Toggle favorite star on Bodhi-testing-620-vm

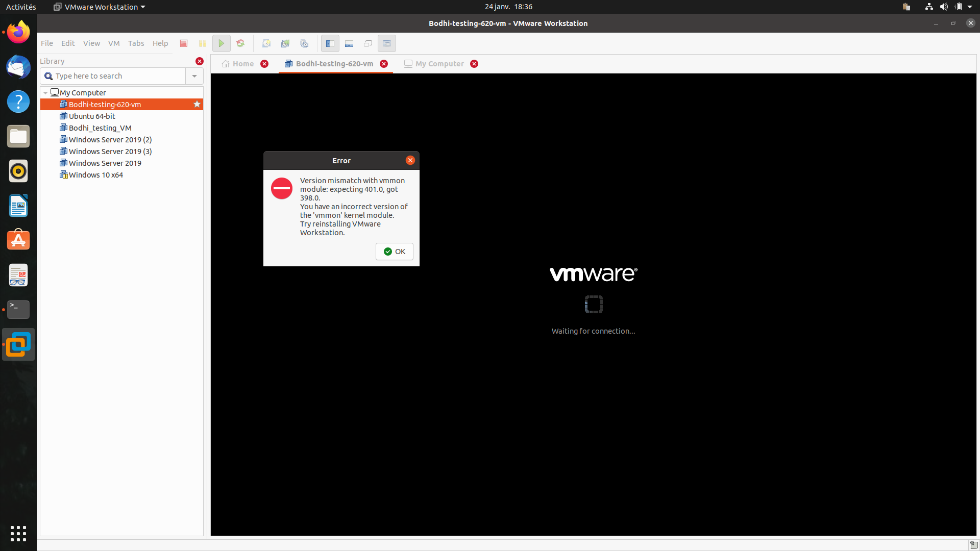(197, 104)
